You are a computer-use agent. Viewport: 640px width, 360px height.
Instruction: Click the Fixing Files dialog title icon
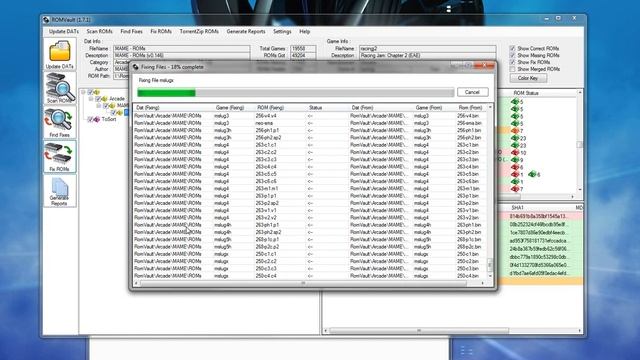click(136, 67)
